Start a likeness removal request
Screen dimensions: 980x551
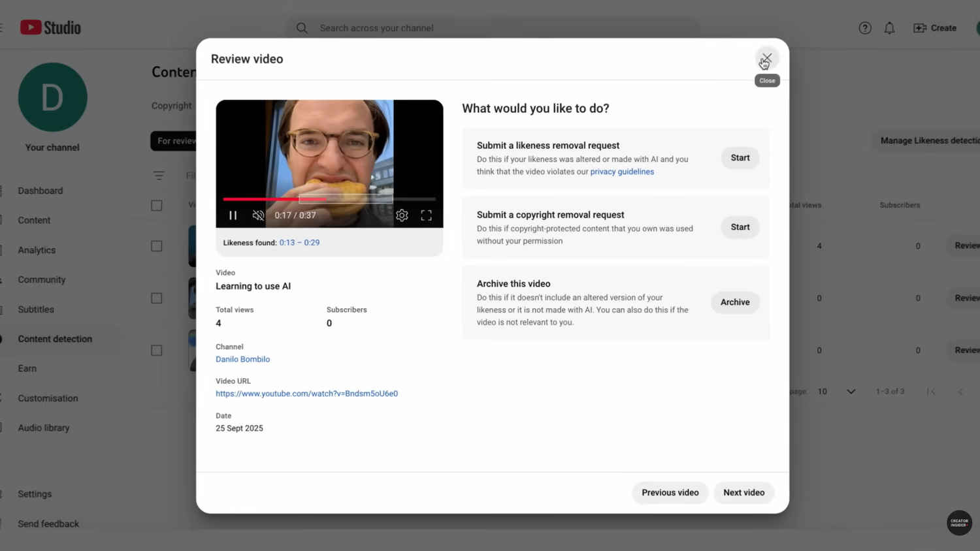point(740,158)
